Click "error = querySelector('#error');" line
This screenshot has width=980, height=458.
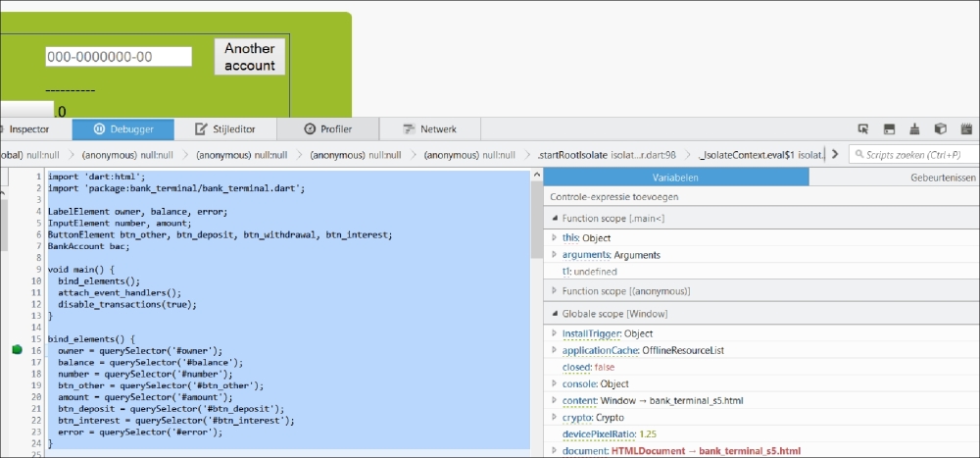(x=140, y=433)
